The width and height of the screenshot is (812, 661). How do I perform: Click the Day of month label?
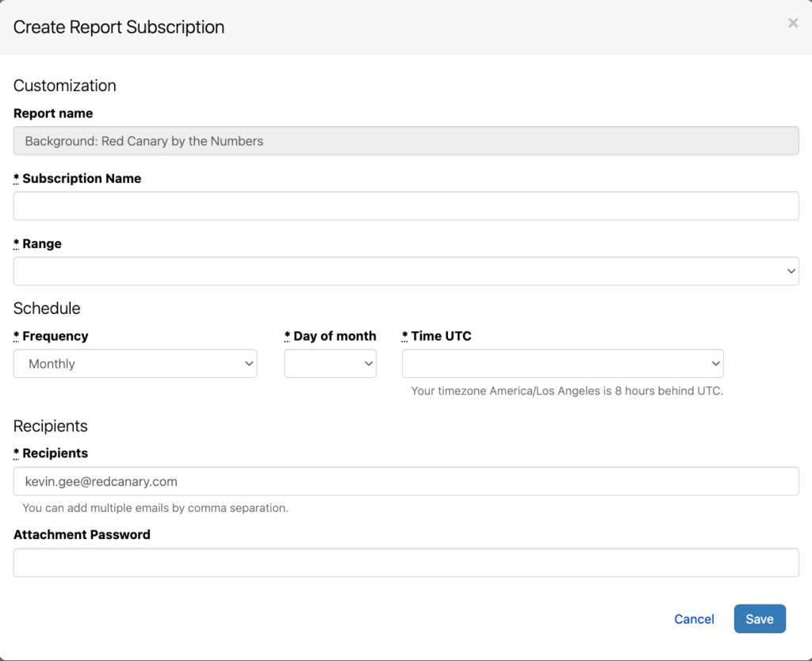334,336
